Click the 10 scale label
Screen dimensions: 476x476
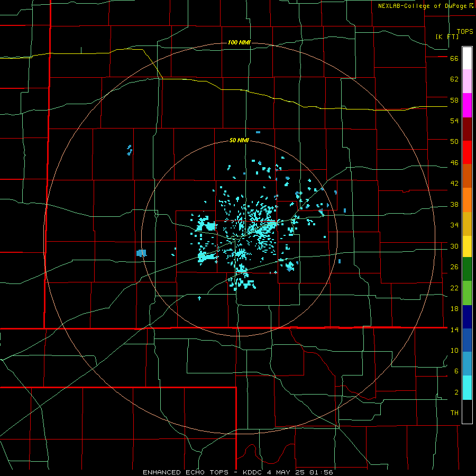pyautogui.click(x=454, y=350)
